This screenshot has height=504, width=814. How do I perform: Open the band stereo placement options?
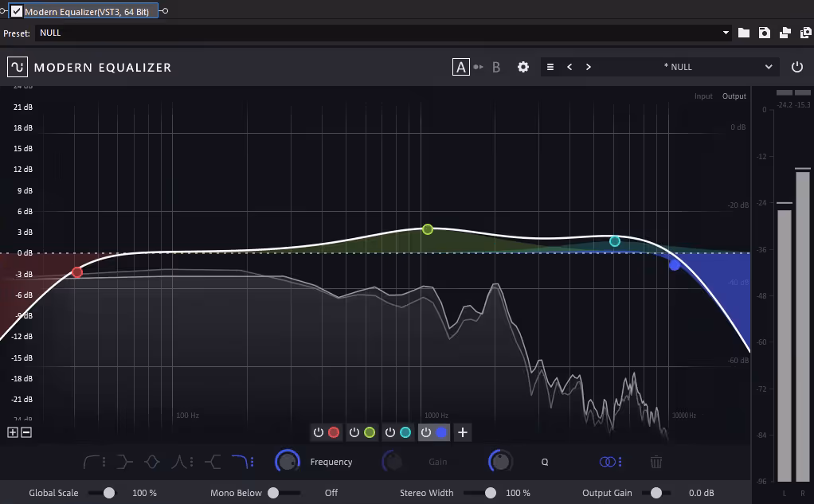tap(609, 461)
